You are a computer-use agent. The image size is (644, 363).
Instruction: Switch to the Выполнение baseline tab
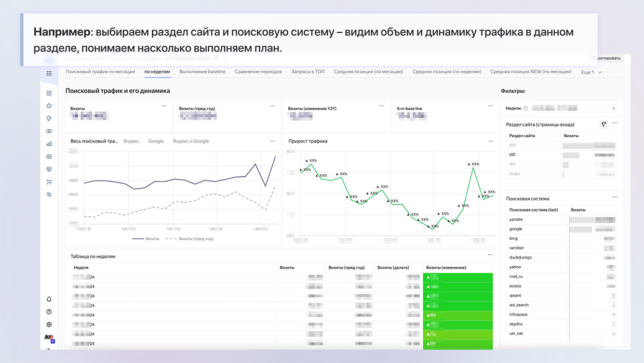pyautogui.click(x=202, y=72)
